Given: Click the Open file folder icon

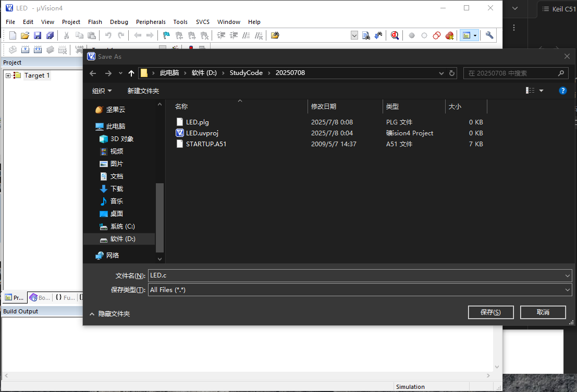Looking at the screenshot, I should [25, 35].
